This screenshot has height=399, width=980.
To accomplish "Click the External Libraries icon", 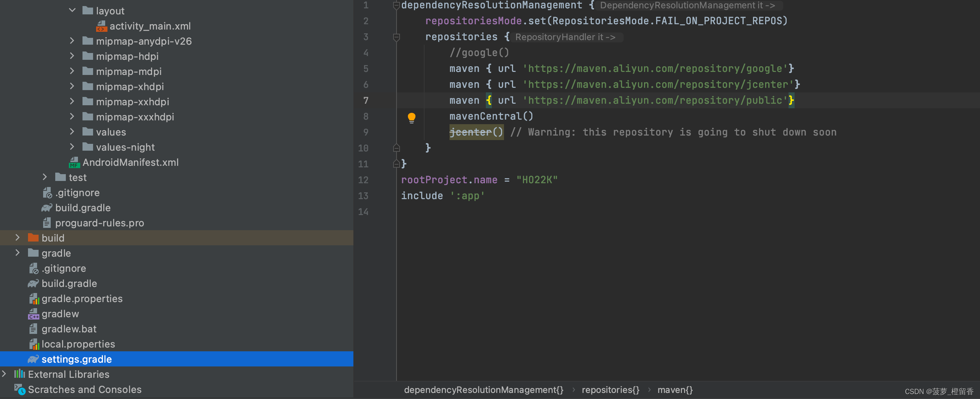I will tap(19, 374).
